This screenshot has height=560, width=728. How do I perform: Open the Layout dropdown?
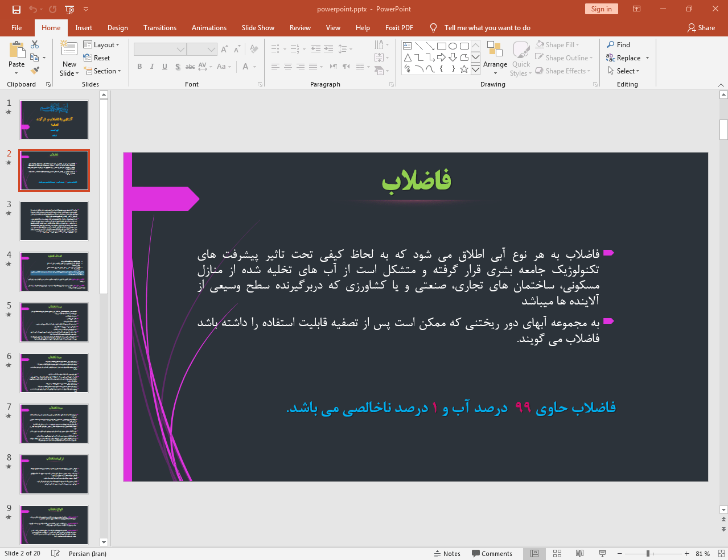click(101, 44)
